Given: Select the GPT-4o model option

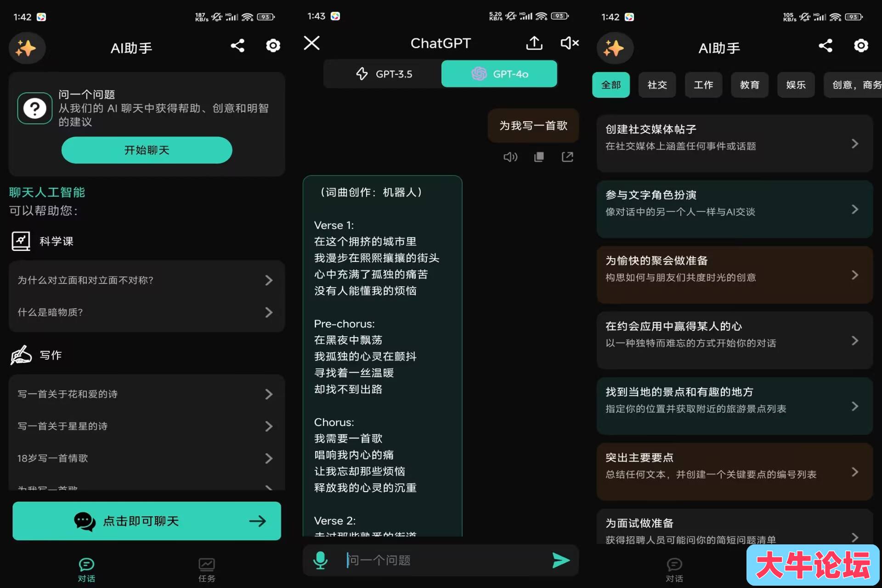Looking at the screenshot, I should click(499, 74).
